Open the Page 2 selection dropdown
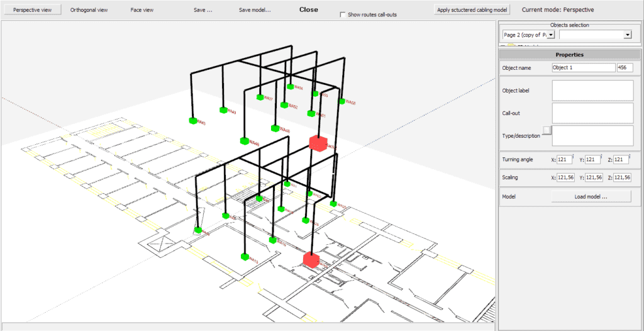This screenshot has width=644, height=331. click(x=551, y=35)
